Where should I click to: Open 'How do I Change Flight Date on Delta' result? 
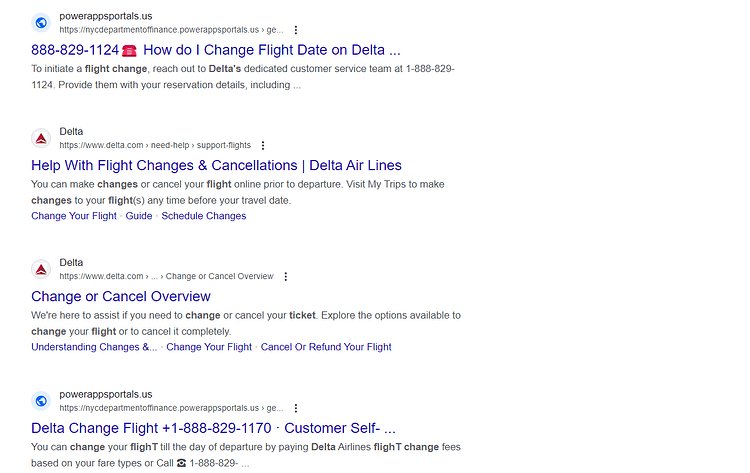click(x=216, y=50)
